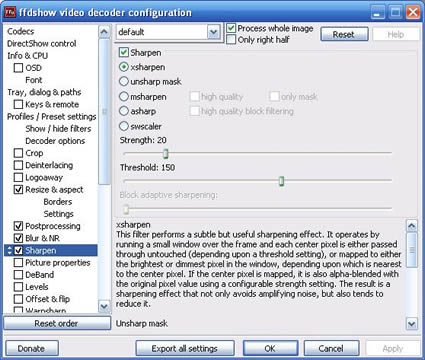Viewport: 425px width, 360px height.
Task: Enable Only right half option
Action: 231,40
